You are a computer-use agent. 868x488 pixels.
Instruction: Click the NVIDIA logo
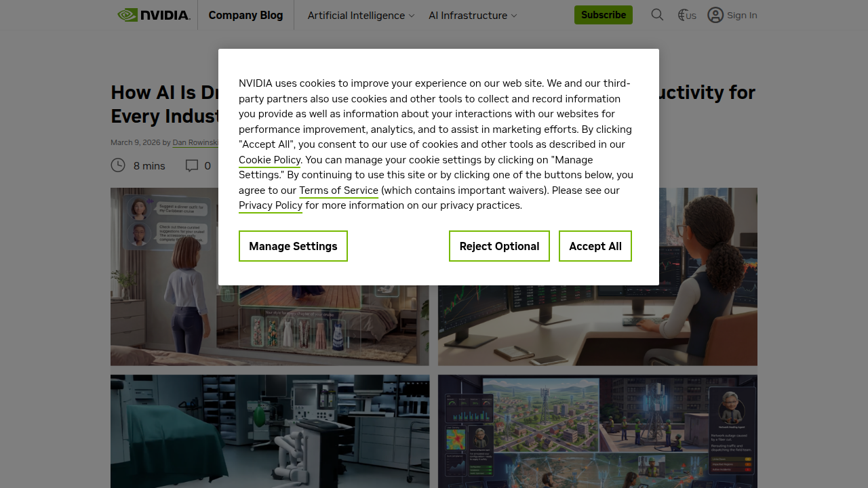[154, 15]
